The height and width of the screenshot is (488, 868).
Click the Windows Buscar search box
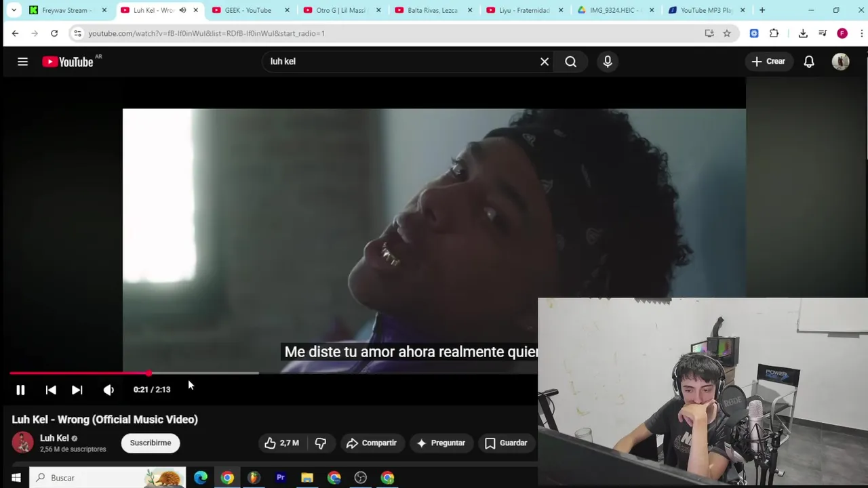click(108, 478)
